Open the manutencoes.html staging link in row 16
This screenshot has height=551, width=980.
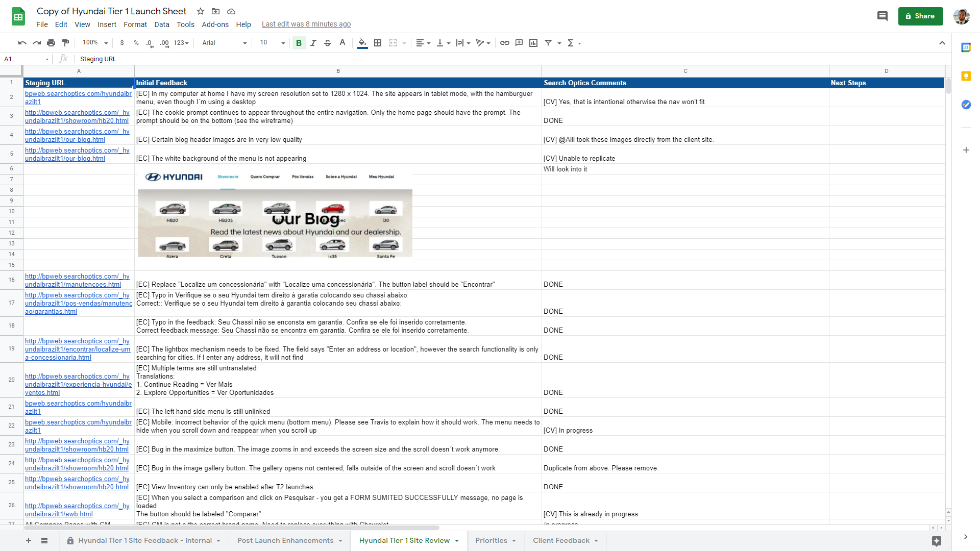point(77,281)
